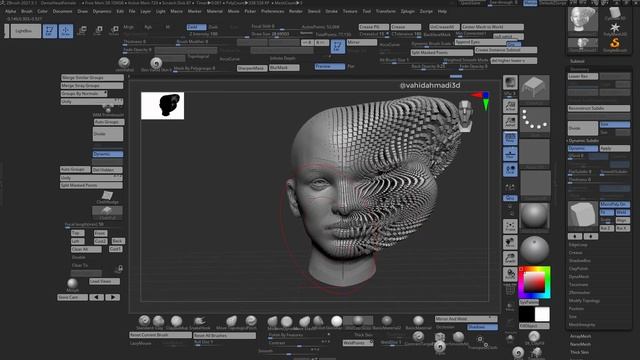The image size is (640, 360).
Task: Click the reference image thumbnail on canvas
Action: [x=162, y=106]
